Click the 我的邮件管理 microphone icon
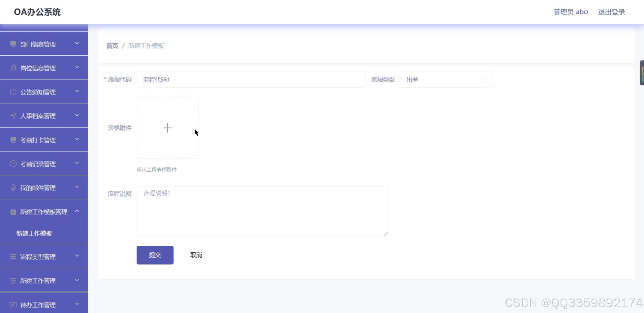 click(13, 187)
